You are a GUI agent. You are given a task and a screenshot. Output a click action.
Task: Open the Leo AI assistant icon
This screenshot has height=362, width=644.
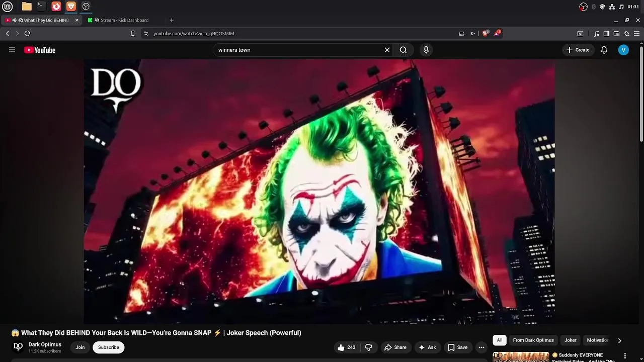[x=626, y=34]
